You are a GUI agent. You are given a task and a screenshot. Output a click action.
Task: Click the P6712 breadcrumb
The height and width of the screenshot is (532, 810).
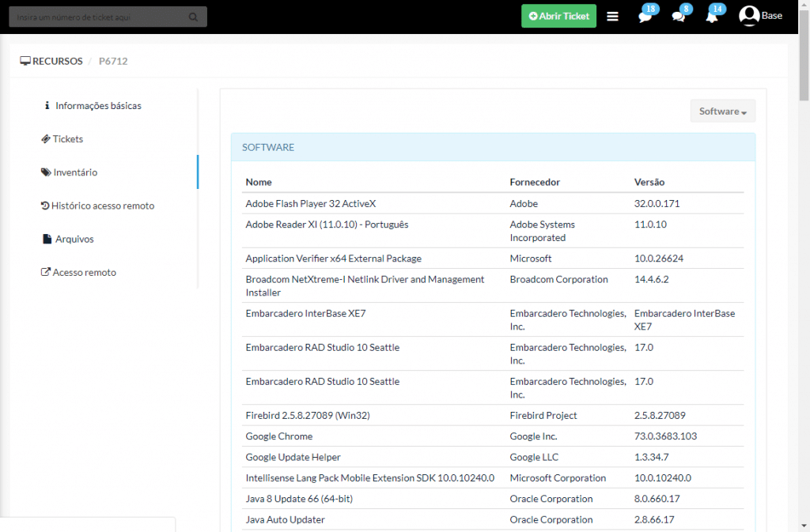point(113,61)
